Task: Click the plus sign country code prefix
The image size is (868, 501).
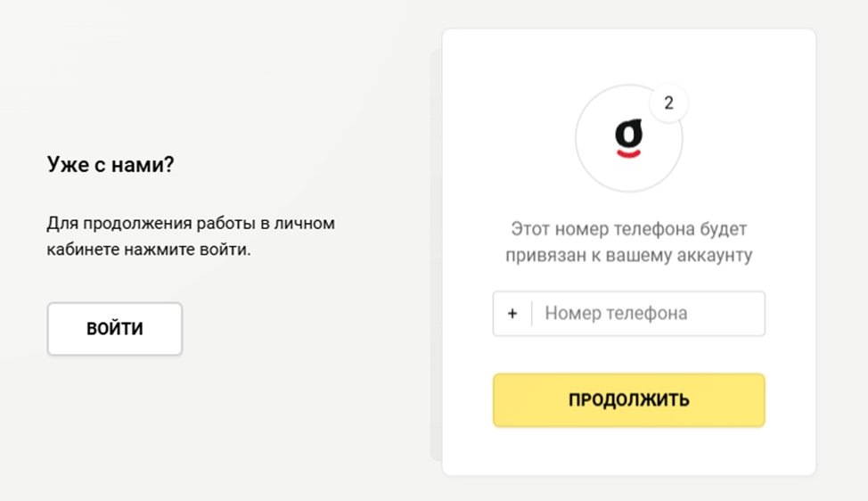Action: (x=512, y=314)
